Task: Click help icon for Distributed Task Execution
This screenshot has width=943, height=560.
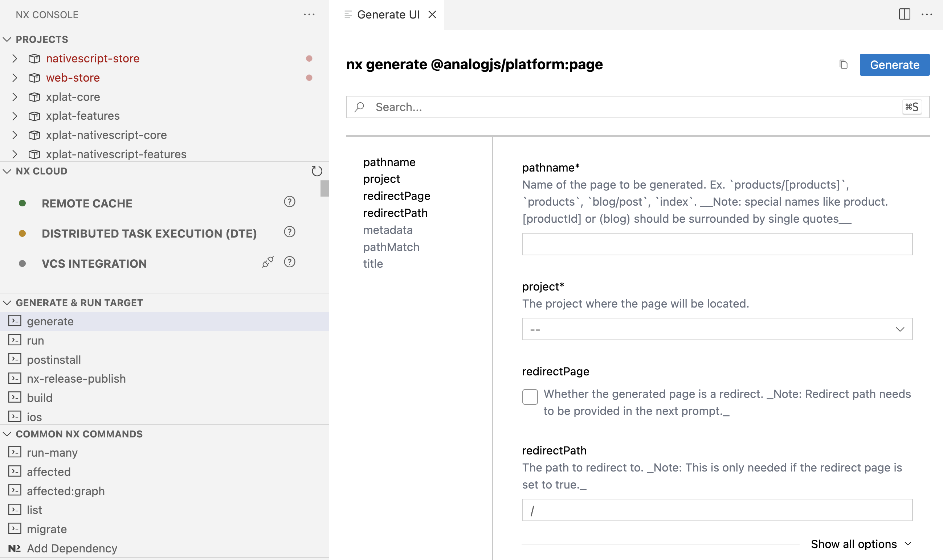Action: tap(289, 232)
